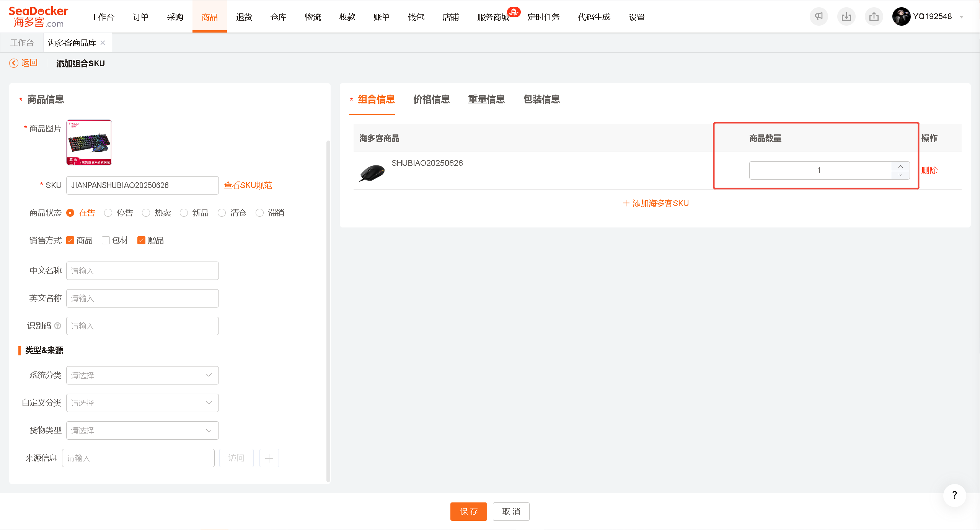Image resolution: width=980 pixels, height=530 pixels.
Task: Expand the 系统分类 dropdown
Action: (142, 375)
